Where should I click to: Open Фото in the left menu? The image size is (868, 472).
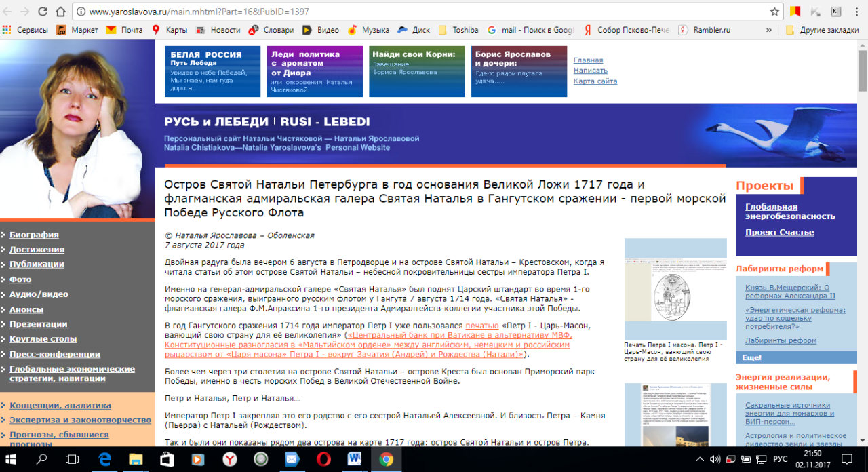tap(20, 279)
